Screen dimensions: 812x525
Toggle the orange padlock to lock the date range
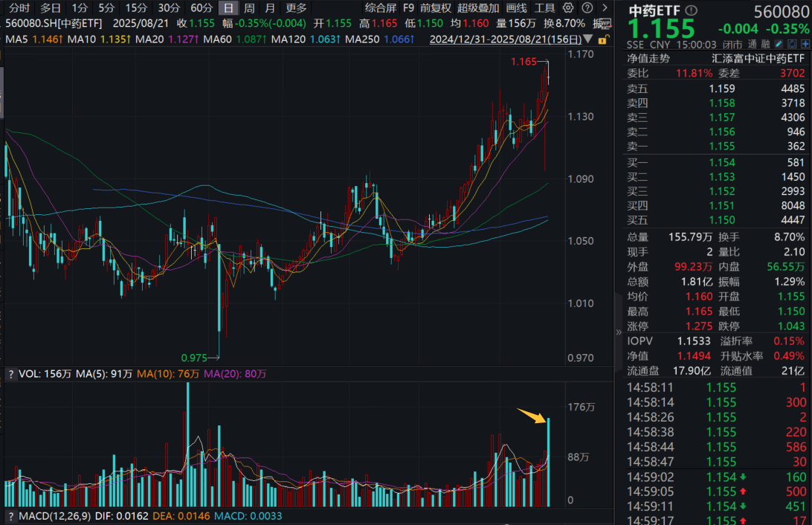coord(602,41)
